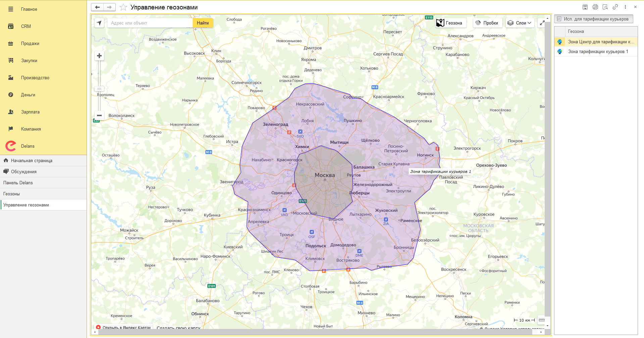644x338 pixels.
Task: Go back with the left arrow
Action: 97,7
